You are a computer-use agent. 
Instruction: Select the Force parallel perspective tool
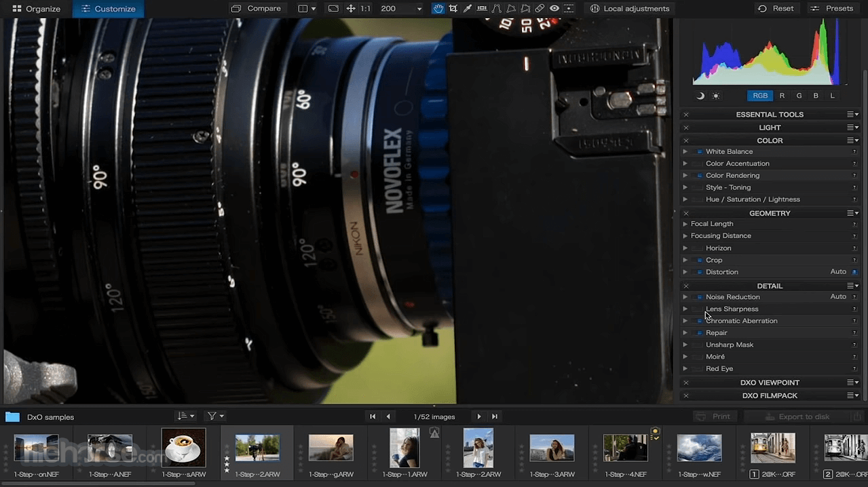(x=496, y=9)
